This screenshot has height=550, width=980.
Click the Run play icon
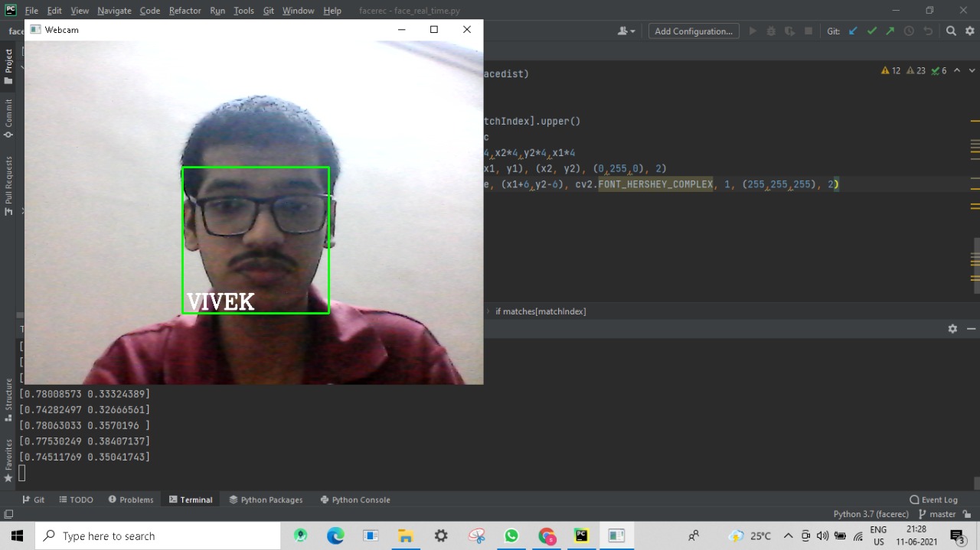click(x=753, y=31)
